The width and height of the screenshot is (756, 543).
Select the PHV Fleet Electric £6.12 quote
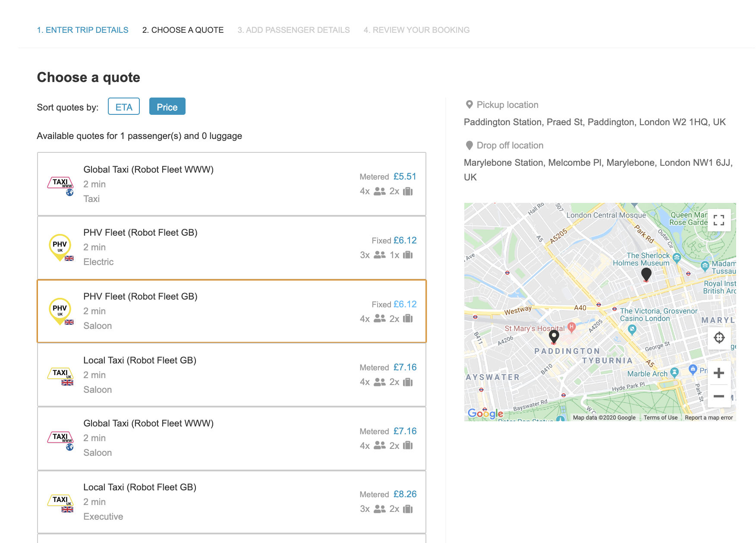coord(232,248)
